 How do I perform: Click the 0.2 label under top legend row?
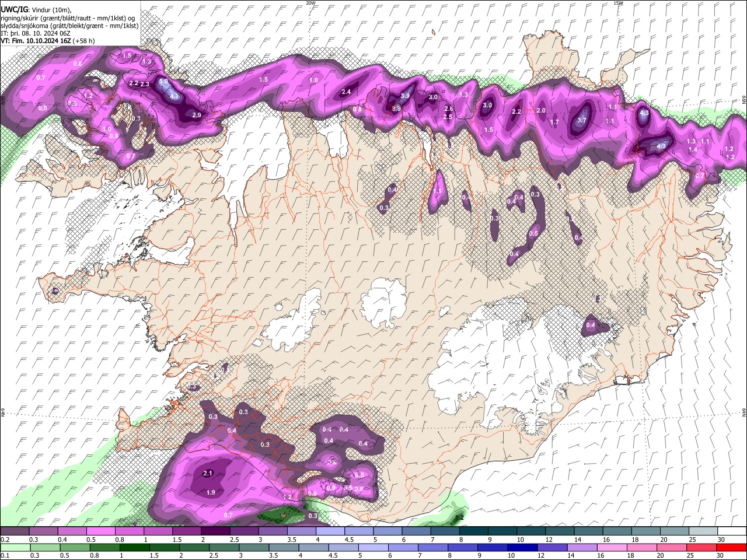5,540
